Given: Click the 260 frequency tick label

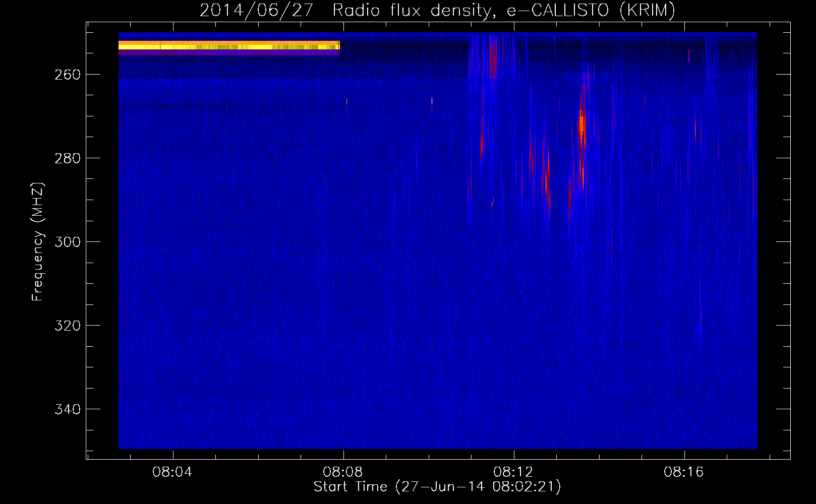Looking at the screenshot, I should point(68,75).
